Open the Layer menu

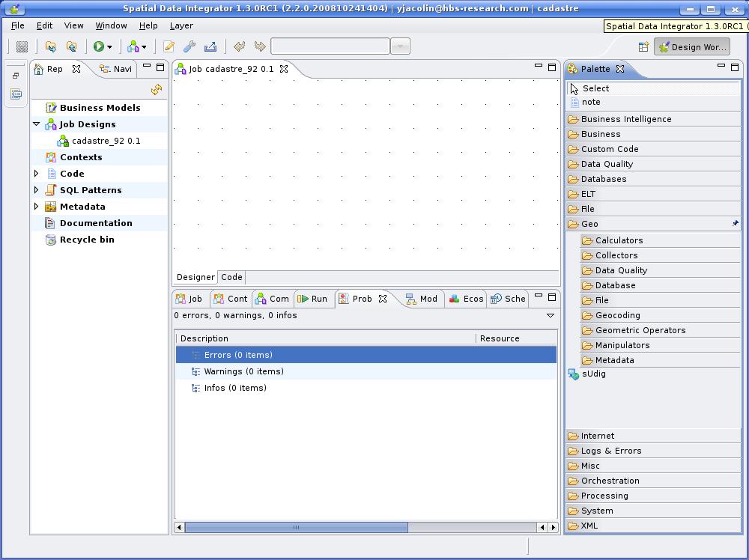(x=181, y=25)
